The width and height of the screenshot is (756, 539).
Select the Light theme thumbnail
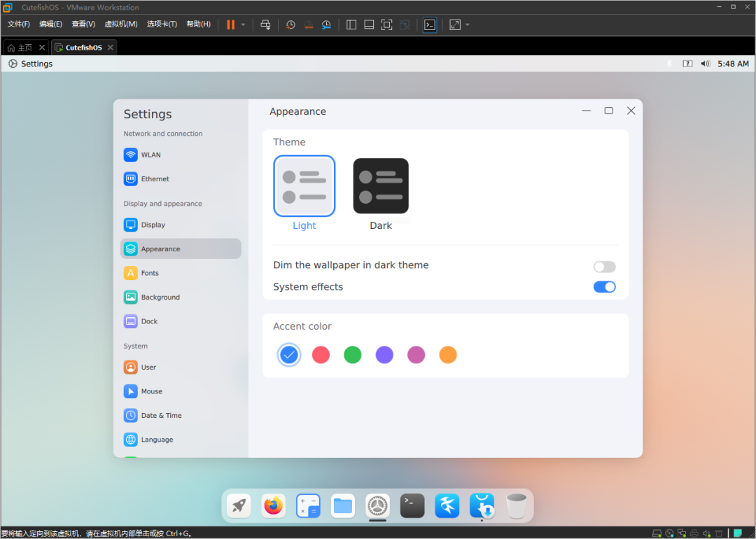(304, 186)
